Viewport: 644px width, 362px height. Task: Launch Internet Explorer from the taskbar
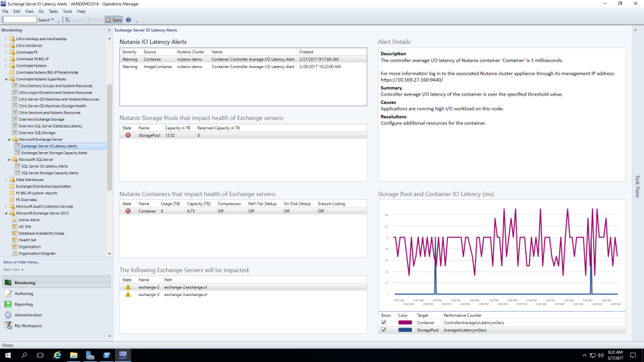click(57, 355)
